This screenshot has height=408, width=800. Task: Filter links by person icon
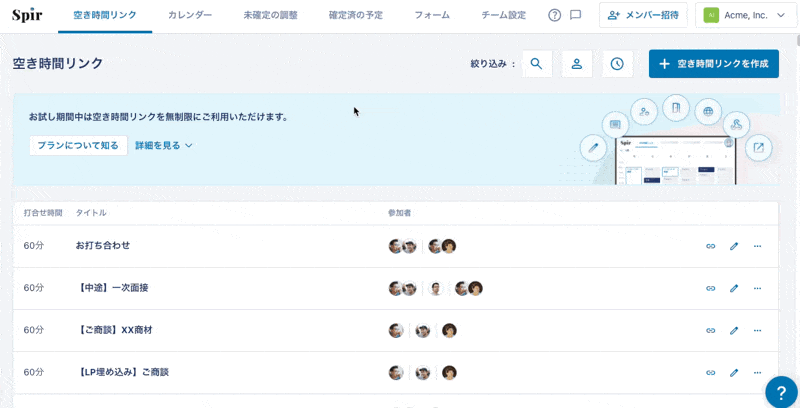click(x=577, y=64)
